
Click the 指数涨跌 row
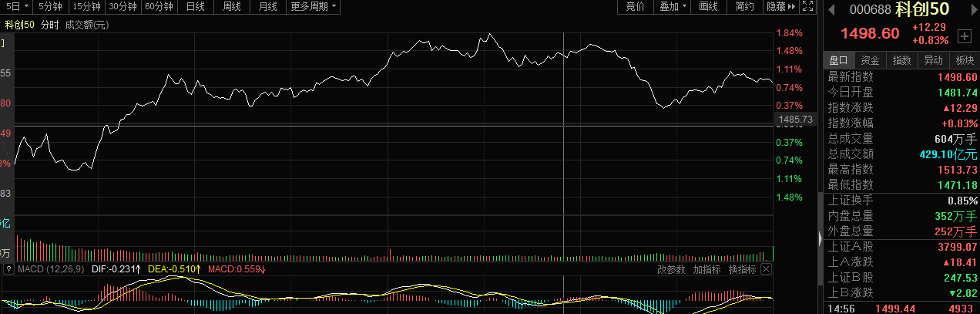click(902, 108)
